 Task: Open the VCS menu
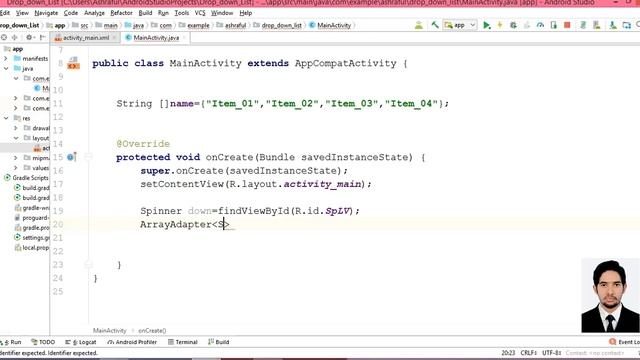click(x=200, y=13)
